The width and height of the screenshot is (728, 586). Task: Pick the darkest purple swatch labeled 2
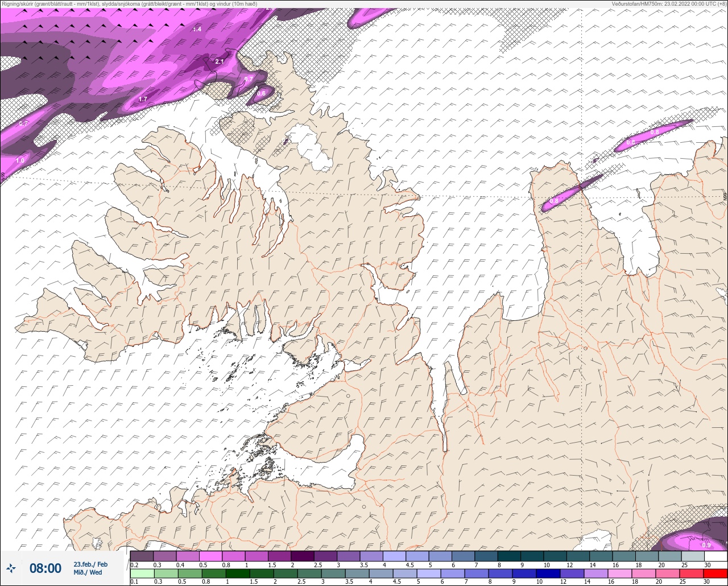[x=302, y=556]
